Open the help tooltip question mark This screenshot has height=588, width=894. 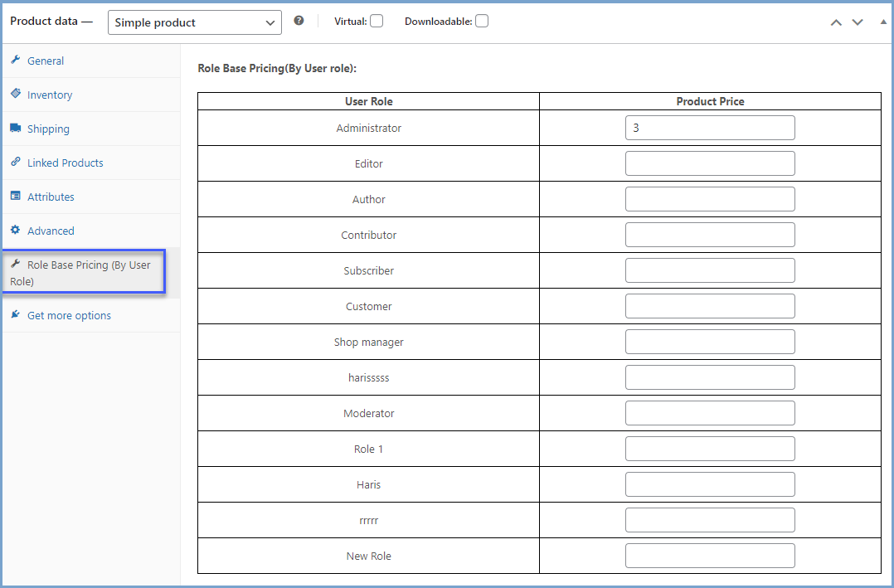[299, 20]
